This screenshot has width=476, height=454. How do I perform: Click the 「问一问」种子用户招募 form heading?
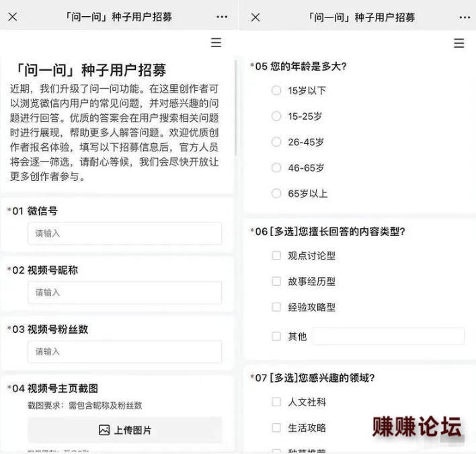pos(90,70)
